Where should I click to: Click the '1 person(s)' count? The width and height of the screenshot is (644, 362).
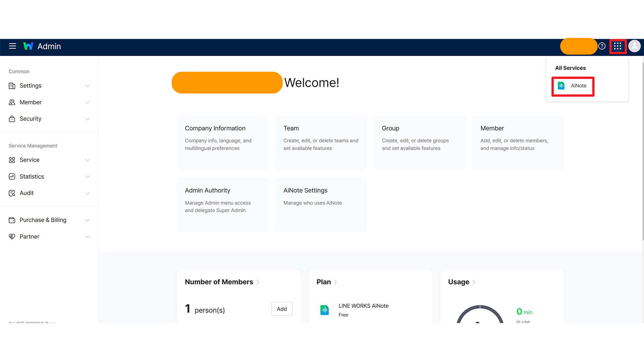pos(205,309)
